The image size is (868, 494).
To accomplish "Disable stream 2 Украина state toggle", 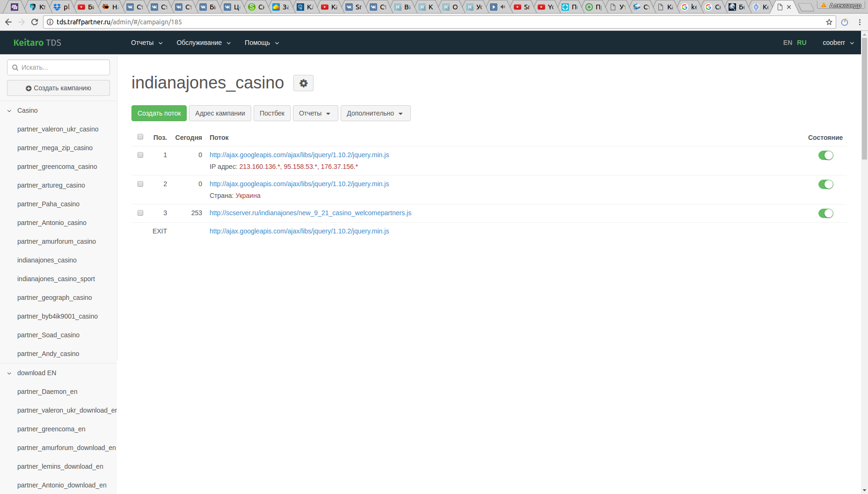I will coord(826,184).
